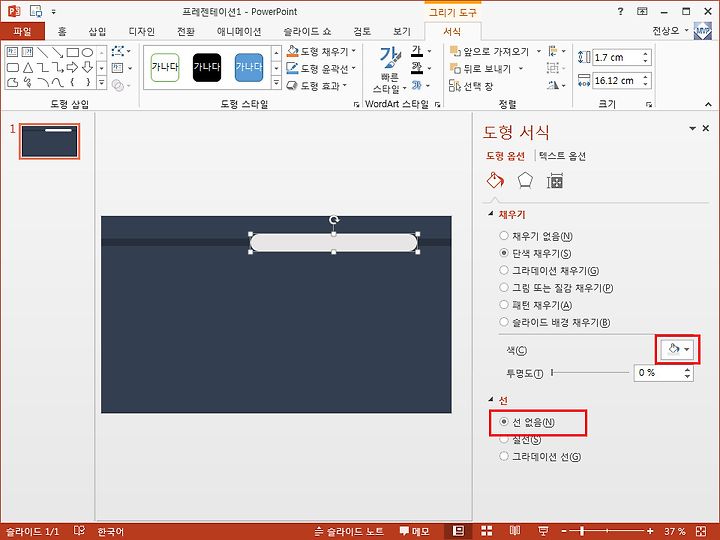The height and width of the screenshot is (540, 720).
Task: Click 메모 button in status bar
Action: pos(414,532)
